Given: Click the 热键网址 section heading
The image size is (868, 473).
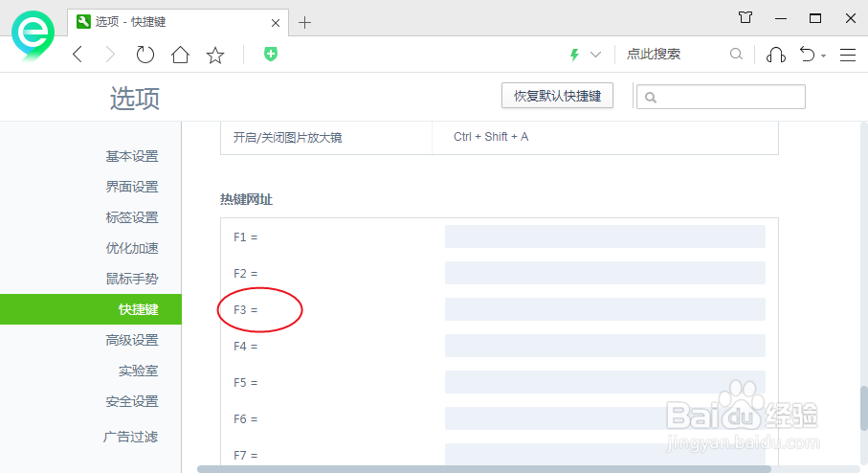Looking at the screenshot, I should point(246,199).
